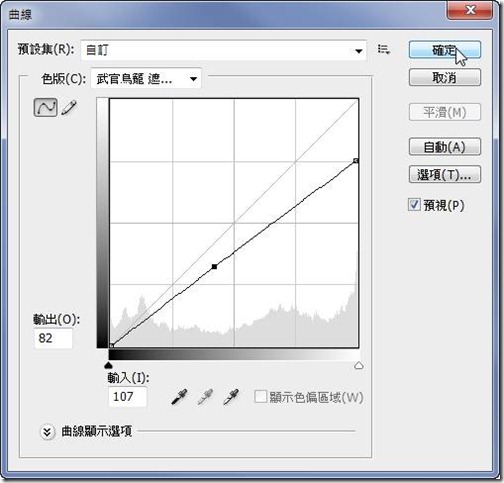
Task: Open the preset options menu icon
Action: (x=384, y=50)
